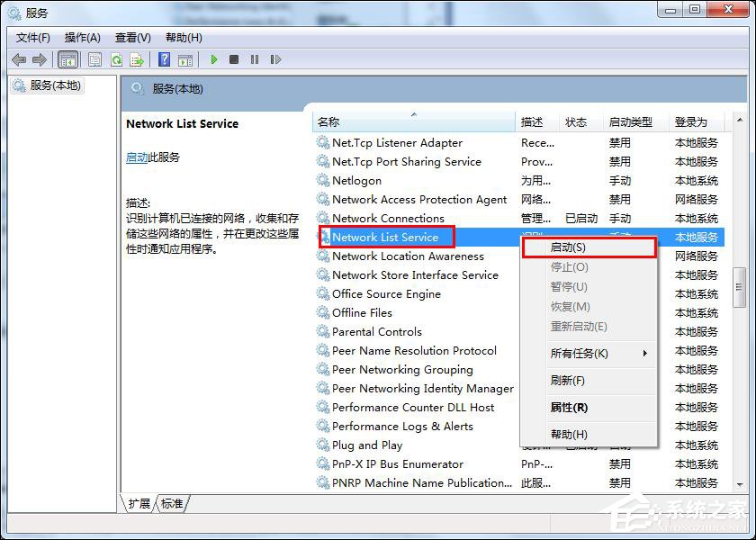
Task: Click the Export List toolbar icon
Action: point(137,59)
